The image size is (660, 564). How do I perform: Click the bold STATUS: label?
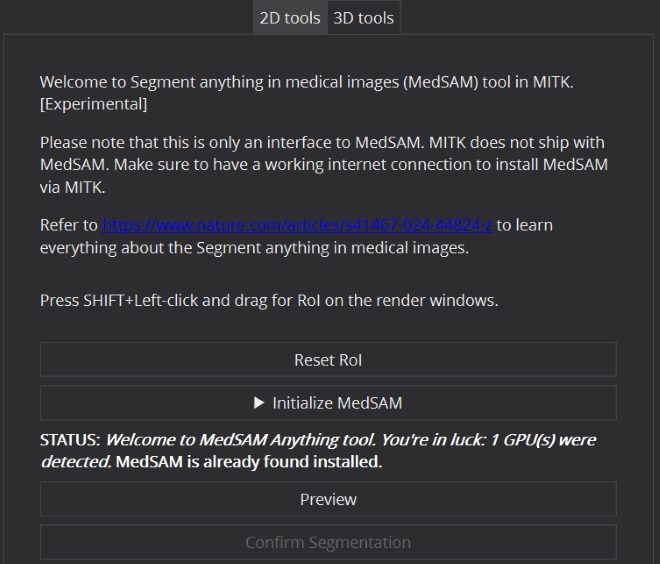pos(70,440)
